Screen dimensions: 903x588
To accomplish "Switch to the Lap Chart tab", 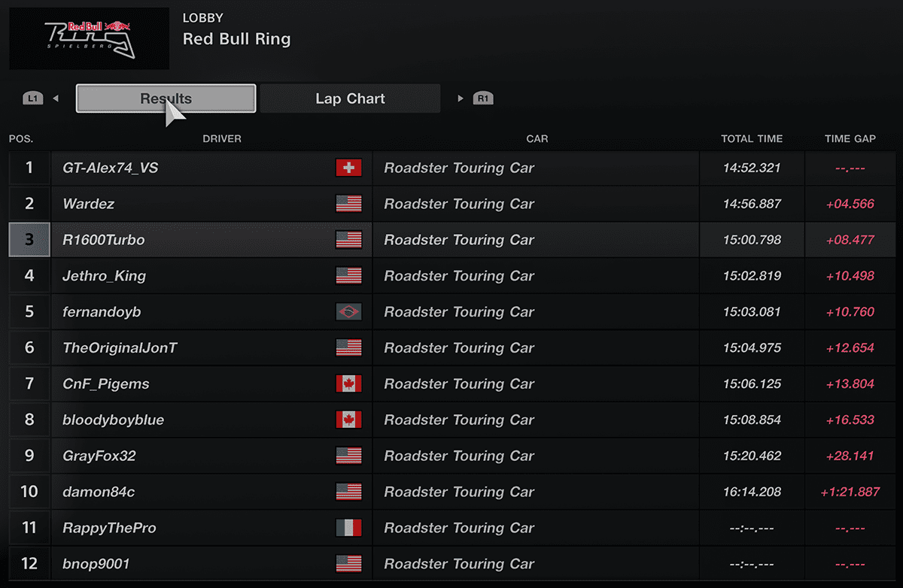I will [x=350, y=99].
